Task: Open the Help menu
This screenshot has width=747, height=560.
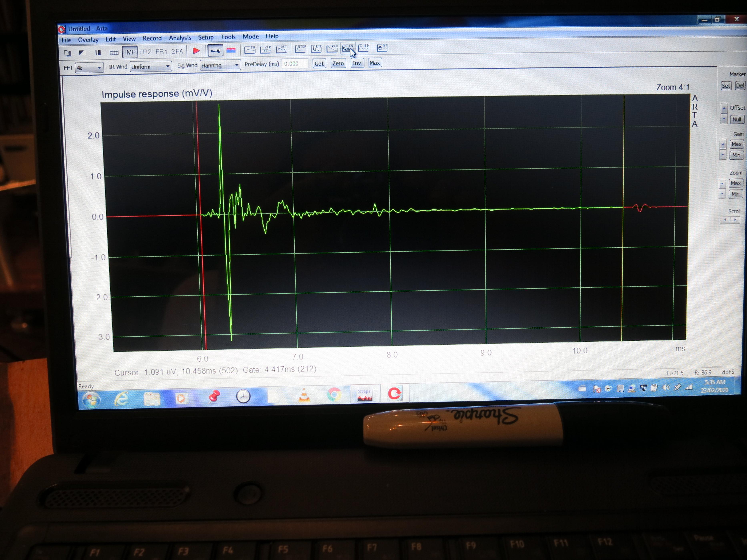Action: tap(272, 36)
